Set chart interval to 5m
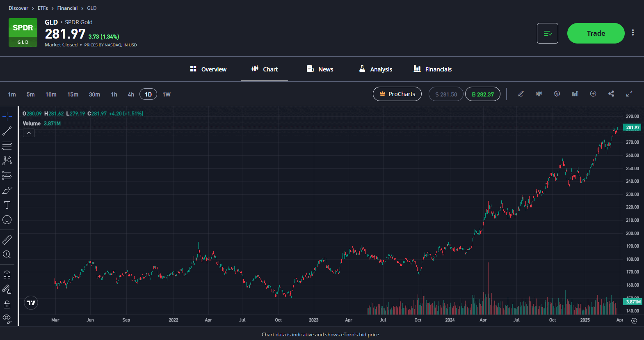Viewport: 644px width, 340px height. click(31, 94)
